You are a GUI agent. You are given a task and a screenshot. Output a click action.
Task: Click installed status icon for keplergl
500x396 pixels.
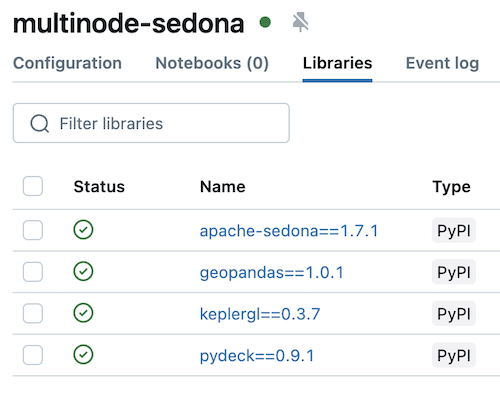pos(83,313)
